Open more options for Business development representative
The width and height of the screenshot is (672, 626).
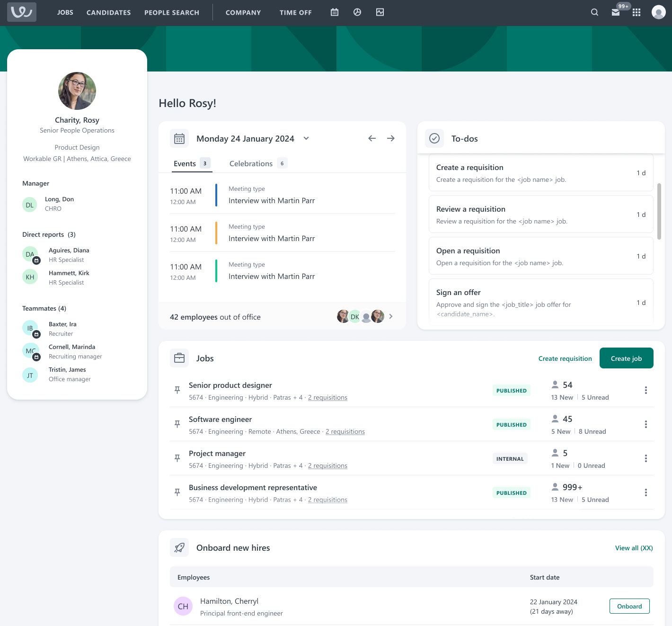click(645, 492)
